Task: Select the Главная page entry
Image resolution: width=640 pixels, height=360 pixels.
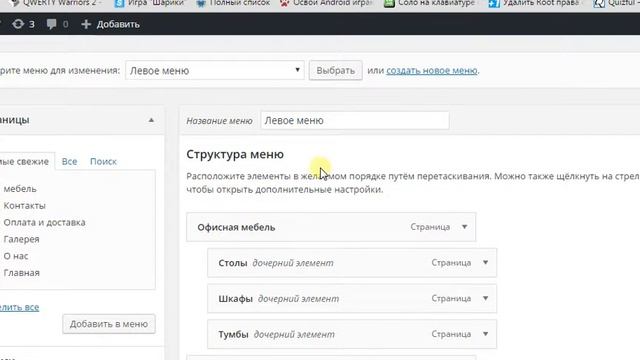Action: click(22, 272)
